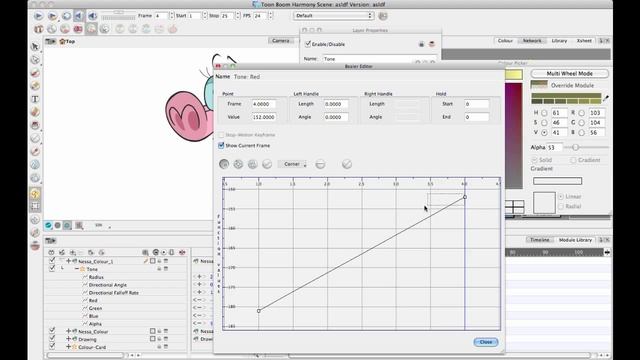Toggle visibility checkbox of Nessa_Colour_1 layer
This screenshot has width=640, height=360.
[x=52, y=261]
